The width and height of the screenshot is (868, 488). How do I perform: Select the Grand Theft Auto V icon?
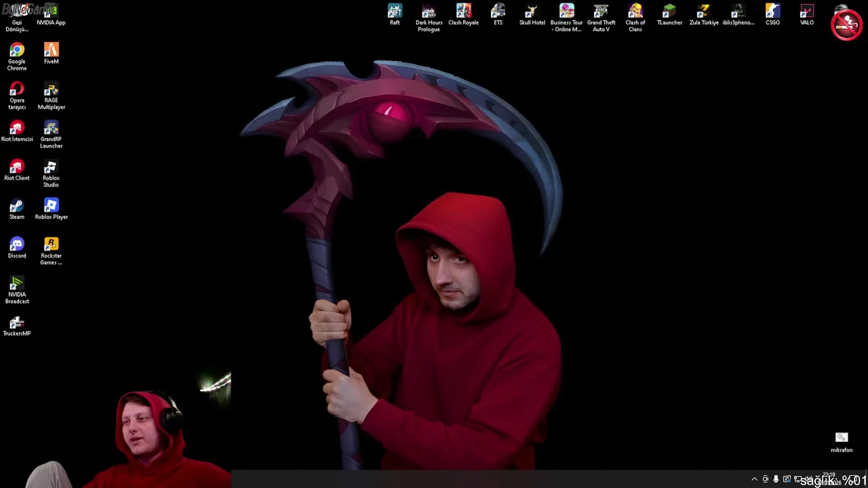click(601, 18)
